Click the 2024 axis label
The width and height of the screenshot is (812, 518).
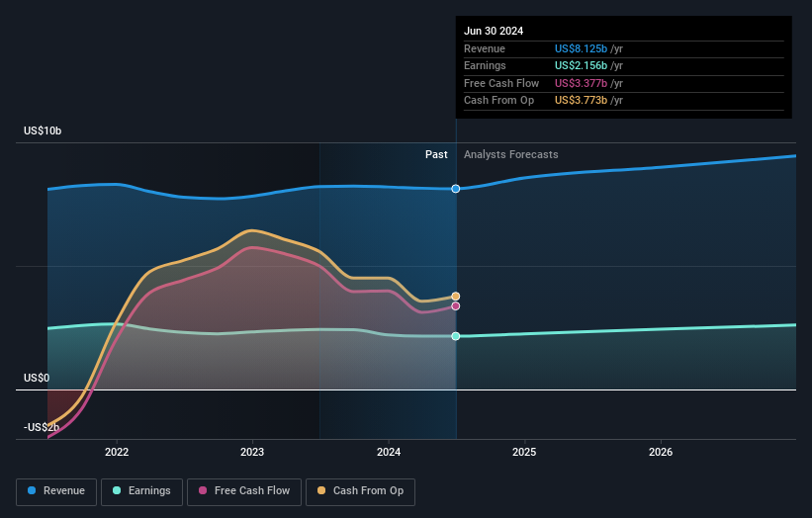[389, 452]
